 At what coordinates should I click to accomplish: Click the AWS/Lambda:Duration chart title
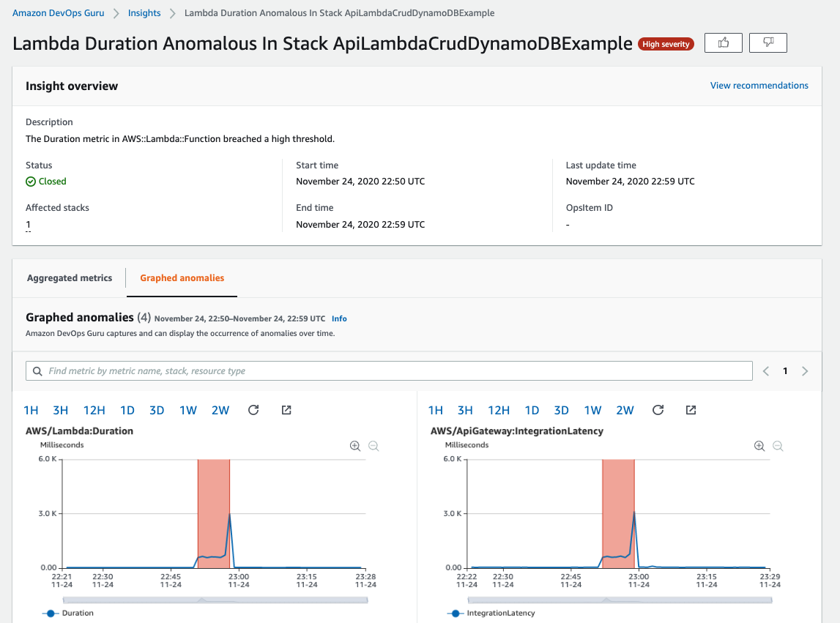[79, 430]
